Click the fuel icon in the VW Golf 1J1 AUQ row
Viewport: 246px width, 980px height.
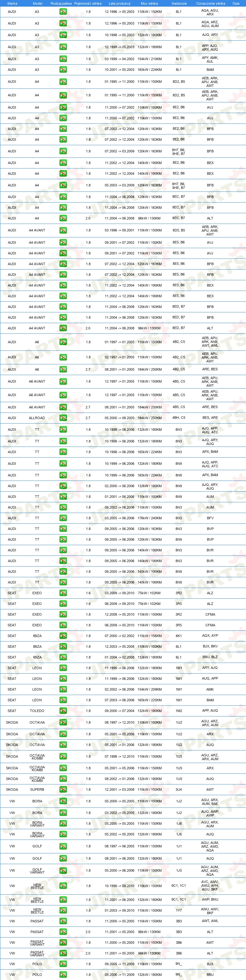[63, 858]
